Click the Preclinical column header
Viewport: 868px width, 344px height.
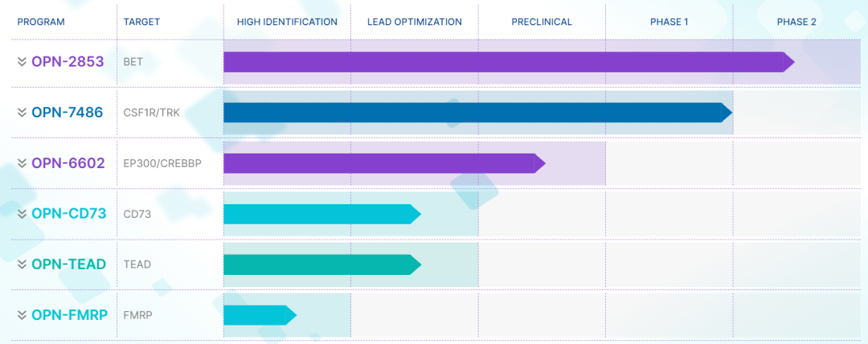[542, 22]
